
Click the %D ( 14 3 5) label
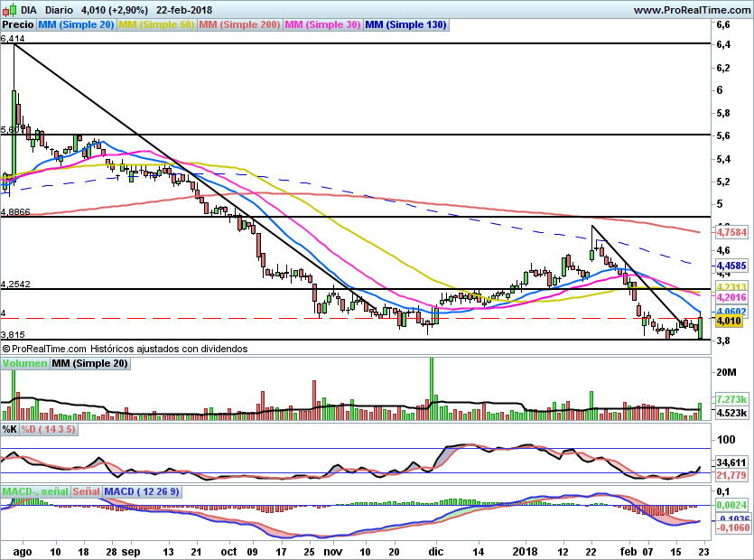(x=48, y=429)
